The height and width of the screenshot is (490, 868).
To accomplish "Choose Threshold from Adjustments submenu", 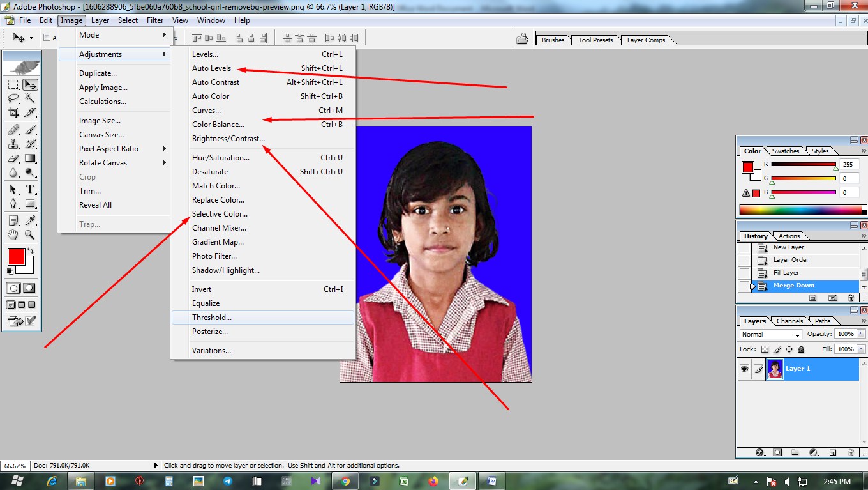I will [262, 318].
